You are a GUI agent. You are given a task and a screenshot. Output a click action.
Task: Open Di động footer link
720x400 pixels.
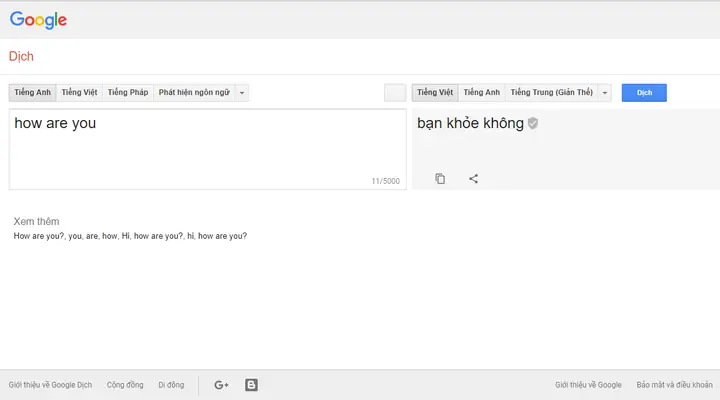click(x=171, y=385)
